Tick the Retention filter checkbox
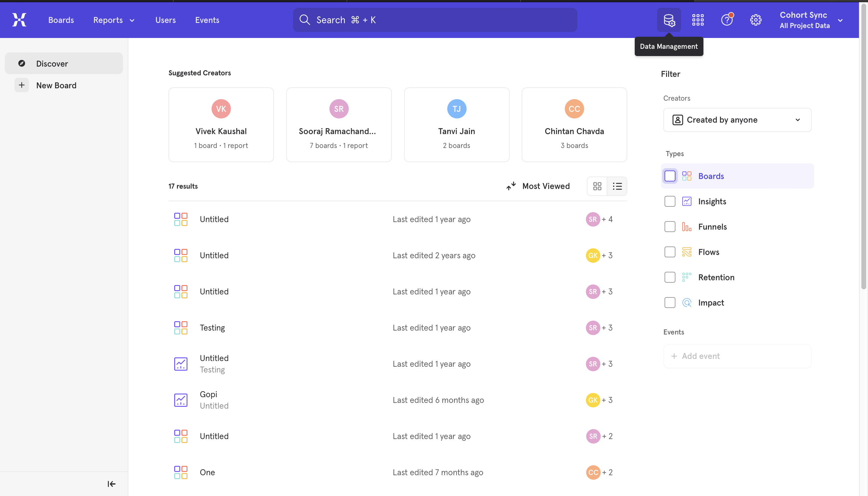Viewport: 868px width, 496px height. point(670,277)
